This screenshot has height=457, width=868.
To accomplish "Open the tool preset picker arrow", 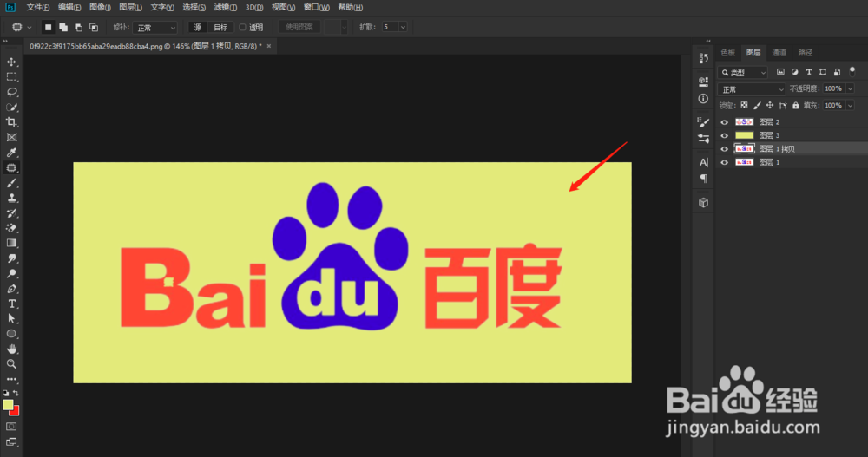I will (30, 27).
